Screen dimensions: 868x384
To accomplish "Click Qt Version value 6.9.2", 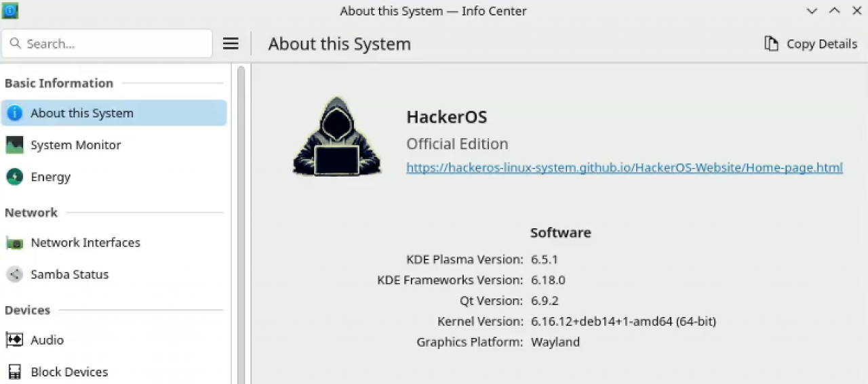I will pos(545,301).
